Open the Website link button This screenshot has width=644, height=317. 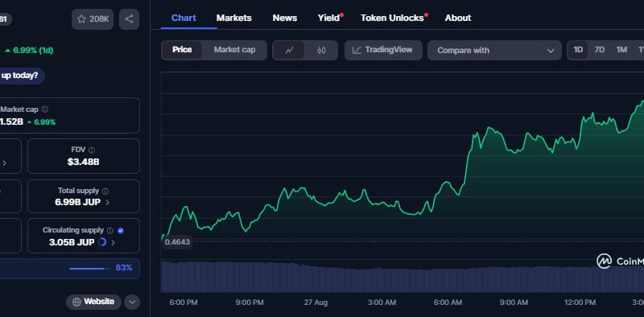[93, 303]
